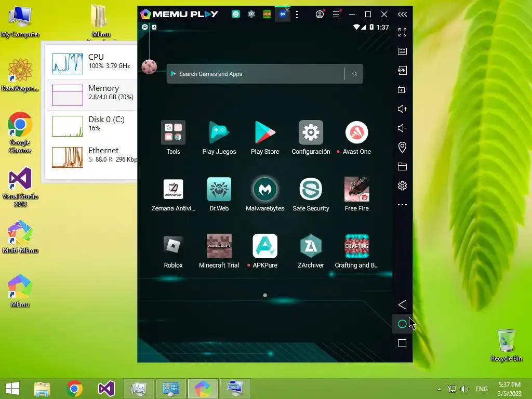This screenshot has width=532, height=399.
Task: Launch Safe Security app
Action: [311, 189]
